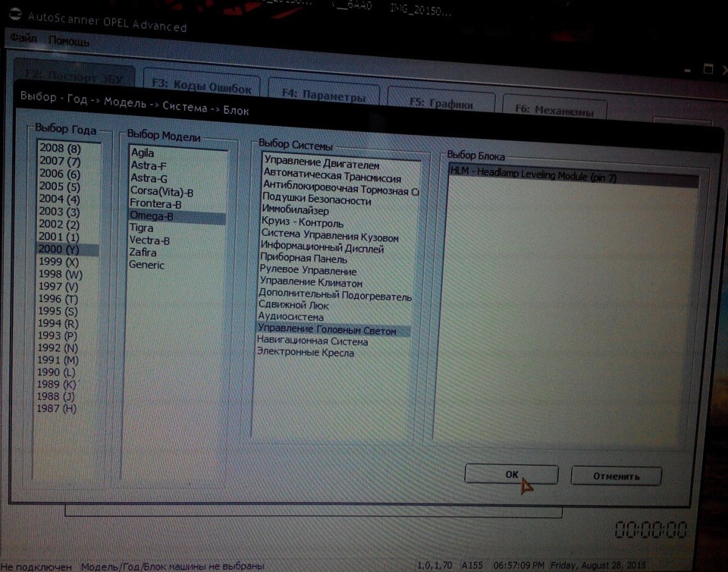
Task: Select Рулевое Управление system
Action: click(308, 271)
